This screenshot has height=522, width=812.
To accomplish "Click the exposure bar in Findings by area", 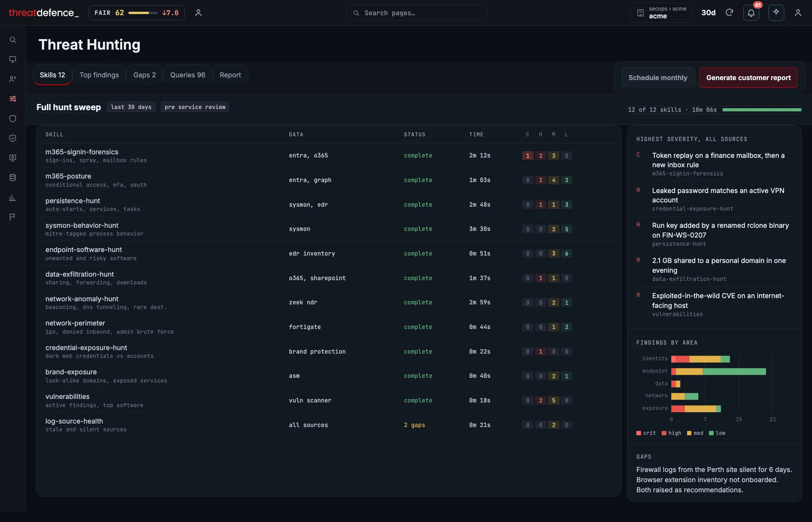I will pyautogui.click(x=696, y=409).
